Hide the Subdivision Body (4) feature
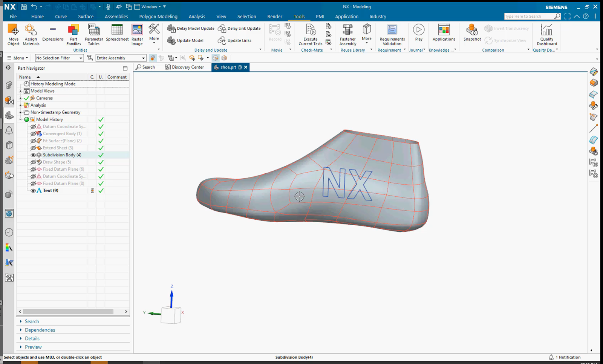 coord(33,155)
